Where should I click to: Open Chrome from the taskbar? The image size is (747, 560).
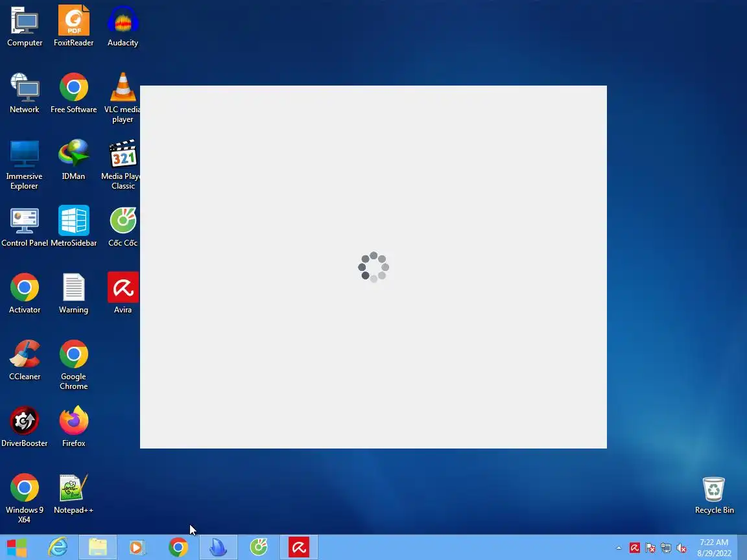pyautogui.click(x=178, y=548)
